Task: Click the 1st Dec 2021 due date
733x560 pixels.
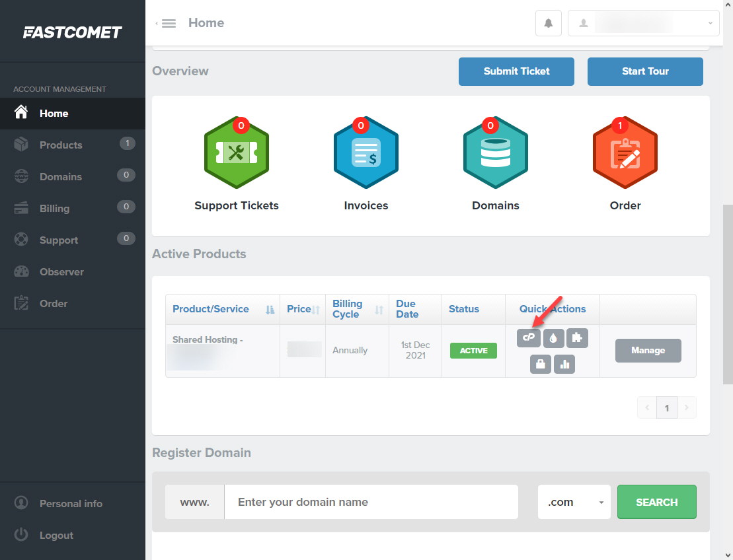Action: [415, 350]
